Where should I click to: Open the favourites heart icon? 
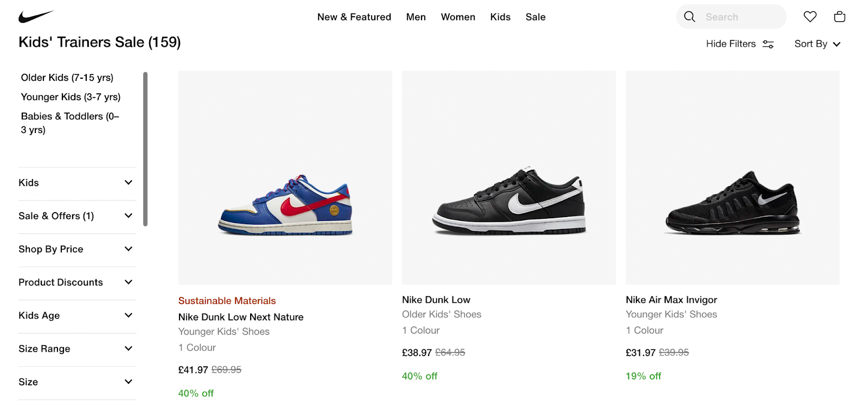[x=810, y=17]
